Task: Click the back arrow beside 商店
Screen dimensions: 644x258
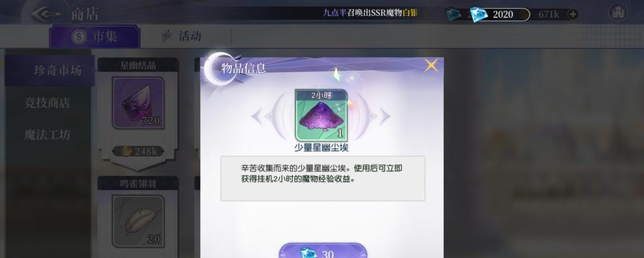Action: (47, 14)
